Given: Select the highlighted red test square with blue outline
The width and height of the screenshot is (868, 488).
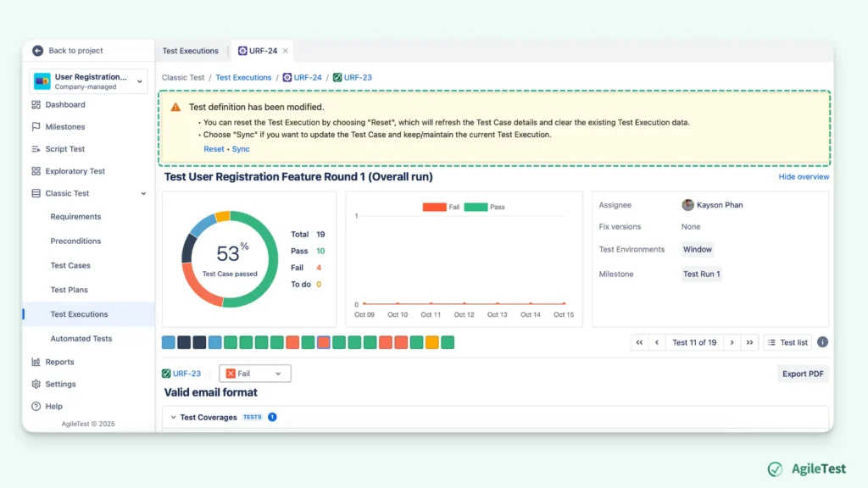Looking at the screenshot, I should [324, 342].
